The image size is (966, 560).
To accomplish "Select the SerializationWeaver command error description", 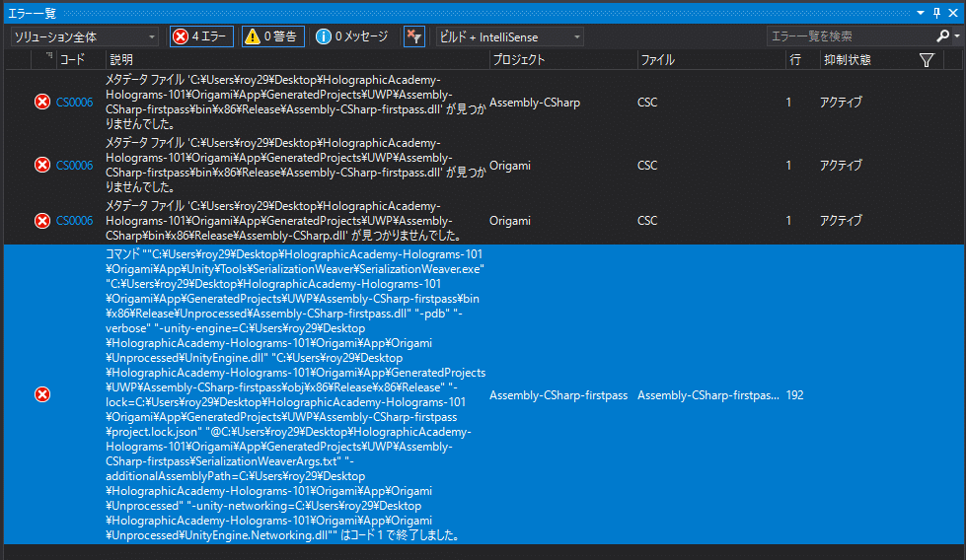I will [296, 394].
